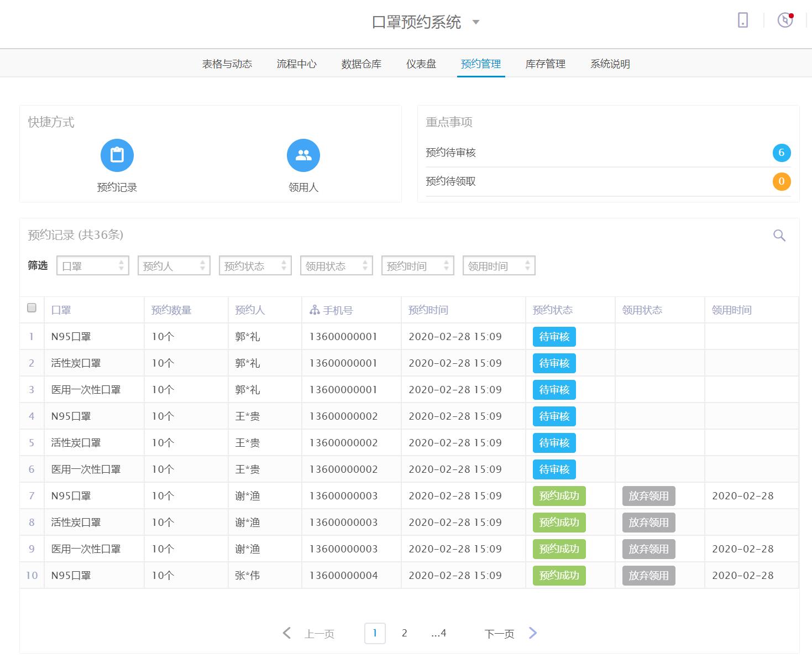The width and height of the screenshot is (812, 663).
Task: Click the next page chevron arrow
Action: click(x=533, y=633)
